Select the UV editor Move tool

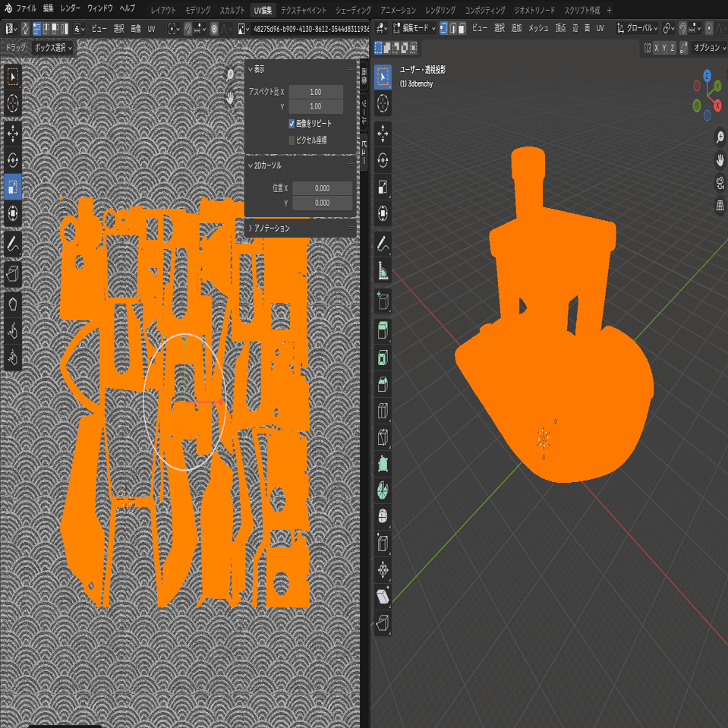click(13, 134)
